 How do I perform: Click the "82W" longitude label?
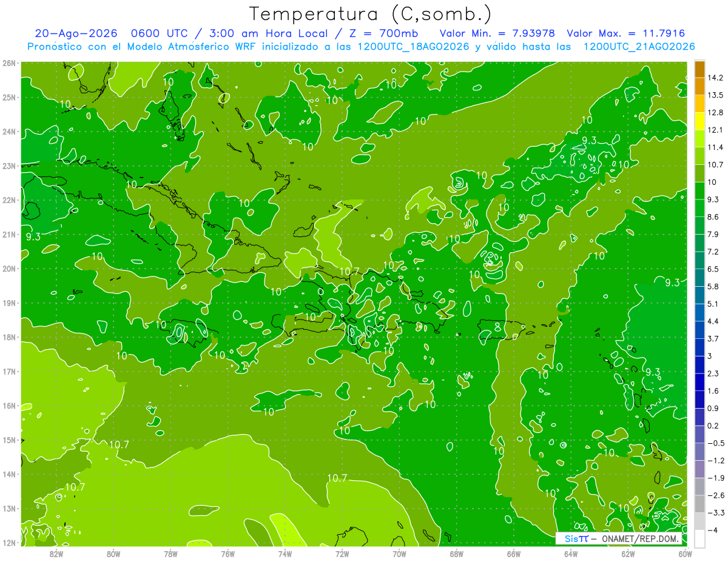pos(56,554)
